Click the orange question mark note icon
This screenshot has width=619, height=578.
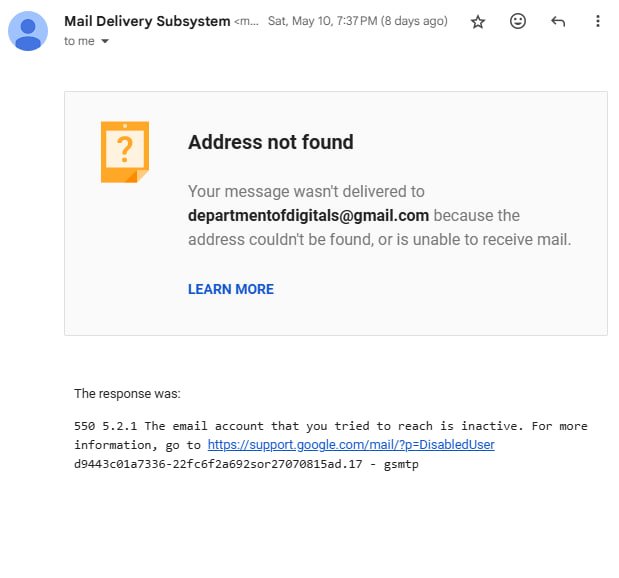(125, 151)
